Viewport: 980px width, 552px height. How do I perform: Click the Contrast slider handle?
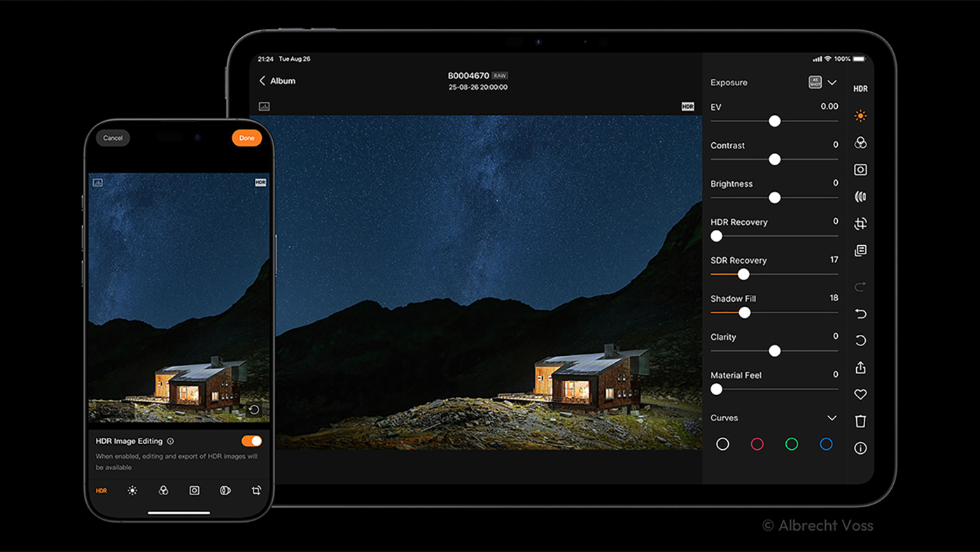tap(774, 160)
